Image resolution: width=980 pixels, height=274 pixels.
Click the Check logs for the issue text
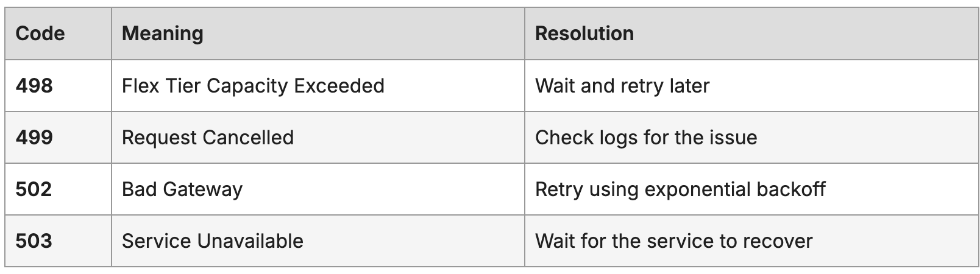coord(646,138)
